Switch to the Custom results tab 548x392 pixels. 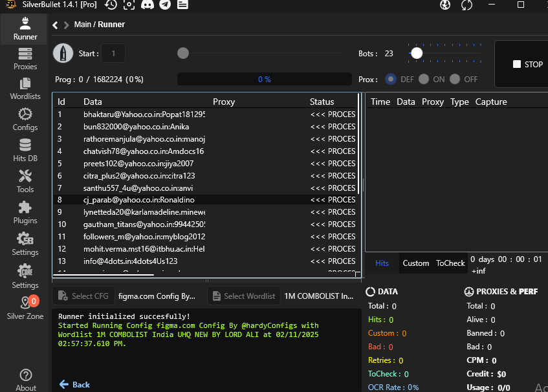pyautogui.click(x=415, y=263)
